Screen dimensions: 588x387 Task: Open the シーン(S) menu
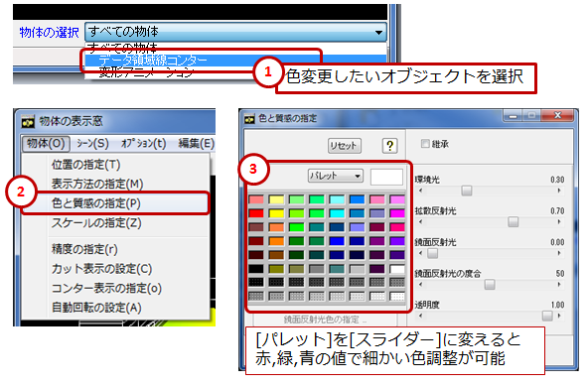(x=92, y=144)
